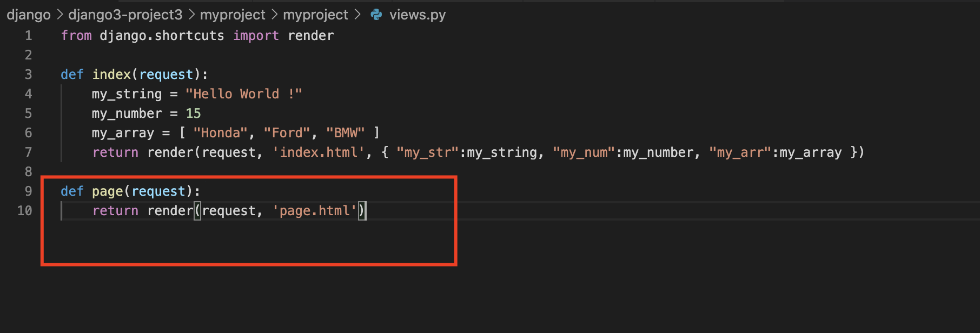This screenshot has width=980, height=333.
Task: Select django3-project3 in the breadcrumb path
Action: (x=125, y=15)
